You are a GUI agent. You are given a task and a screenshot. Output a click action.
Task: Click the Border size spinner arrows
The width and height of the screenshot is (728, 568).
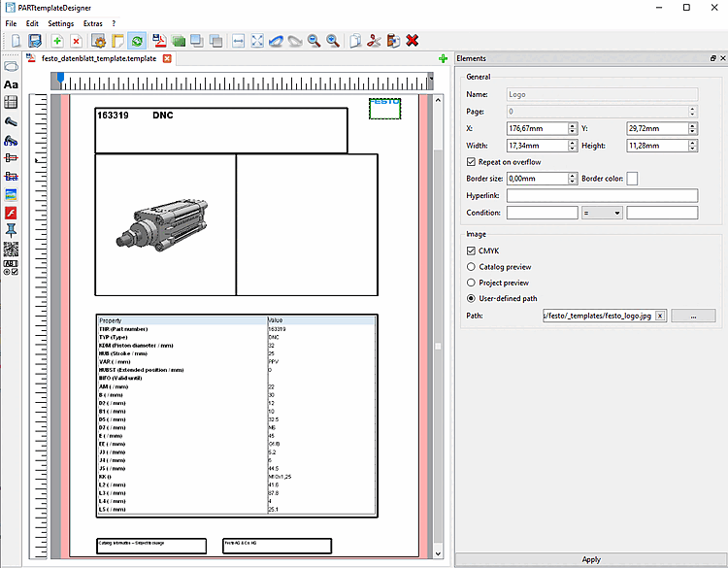(x=573, y=179)
